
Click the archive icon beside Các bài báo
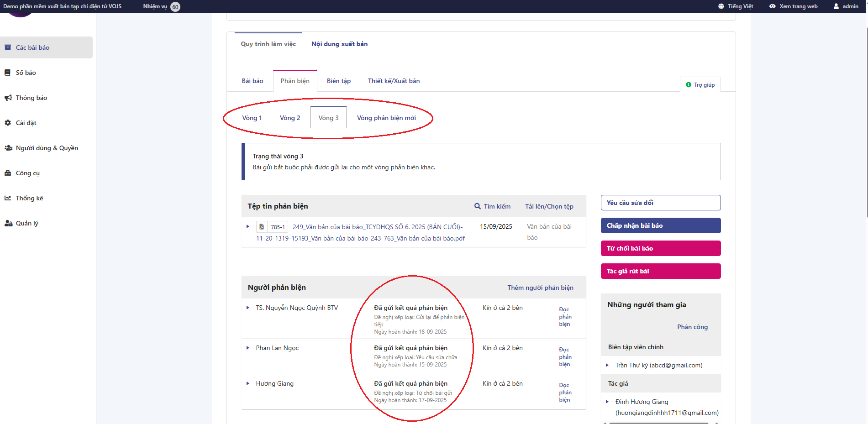[8, 47]
